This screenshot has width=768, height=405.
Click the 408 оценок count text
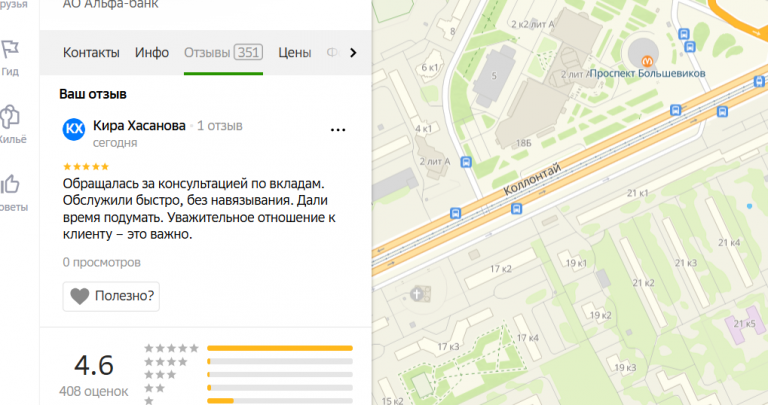[94, 391]
